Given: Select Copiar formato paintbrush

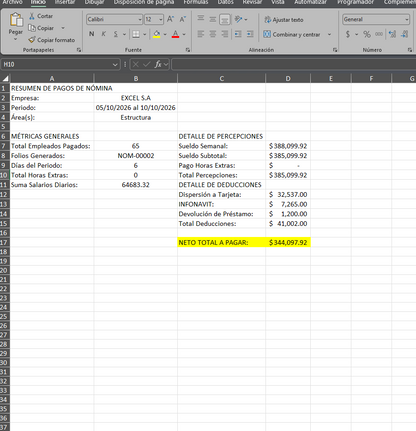Looking at the screenshot, I should 32,40.
